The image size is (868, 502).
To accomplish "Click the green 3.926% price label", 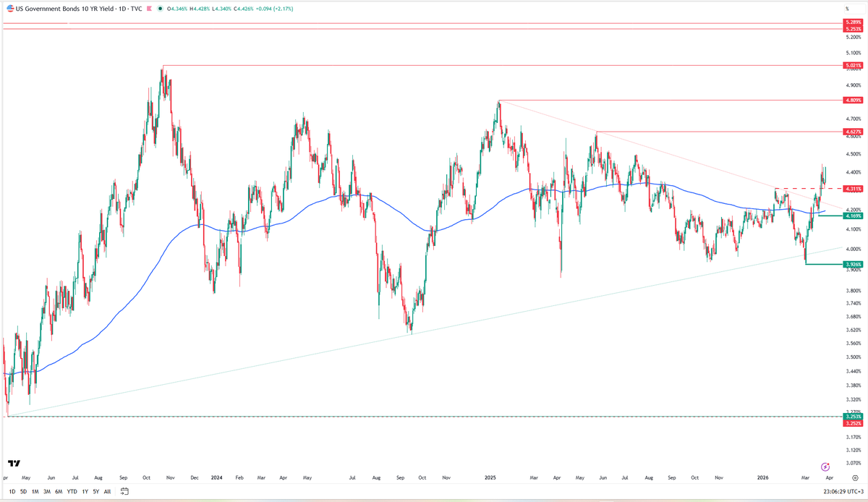I will (x=853, y=265).
